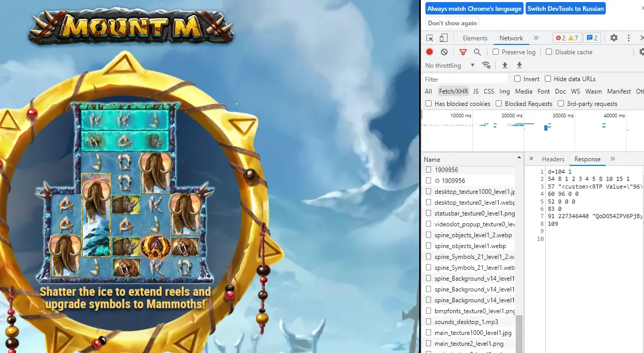644x353 pixels.
Task: Select the Response tab
Action: [x=588, y=159]
